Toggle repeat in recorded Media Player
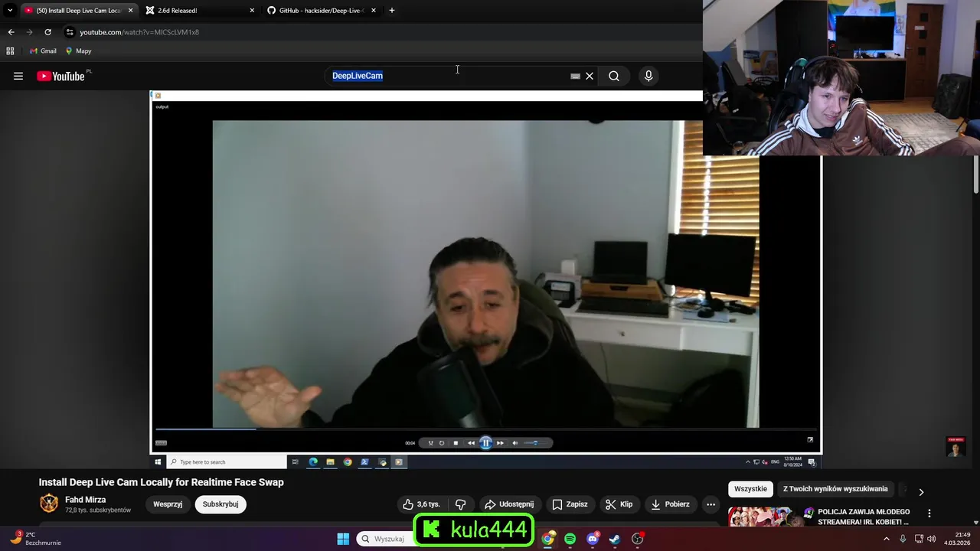 click(442, 443)
